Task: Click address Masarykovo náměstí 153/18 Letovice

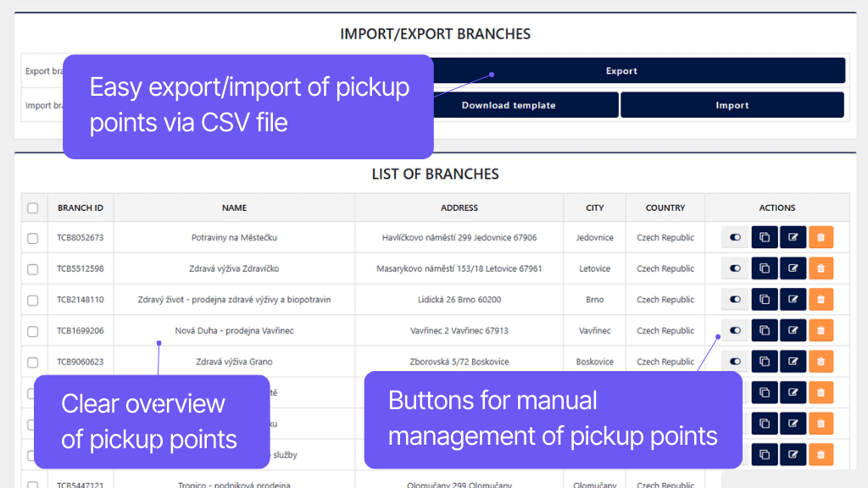Action: [x=459, y=269]
